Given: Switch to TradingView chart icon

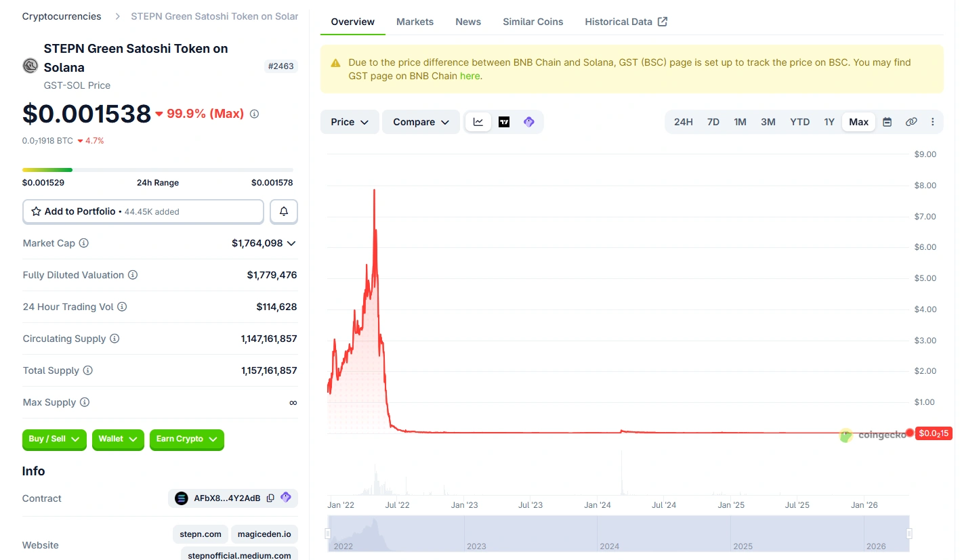Looking at the screenshot, I should 504,122.
